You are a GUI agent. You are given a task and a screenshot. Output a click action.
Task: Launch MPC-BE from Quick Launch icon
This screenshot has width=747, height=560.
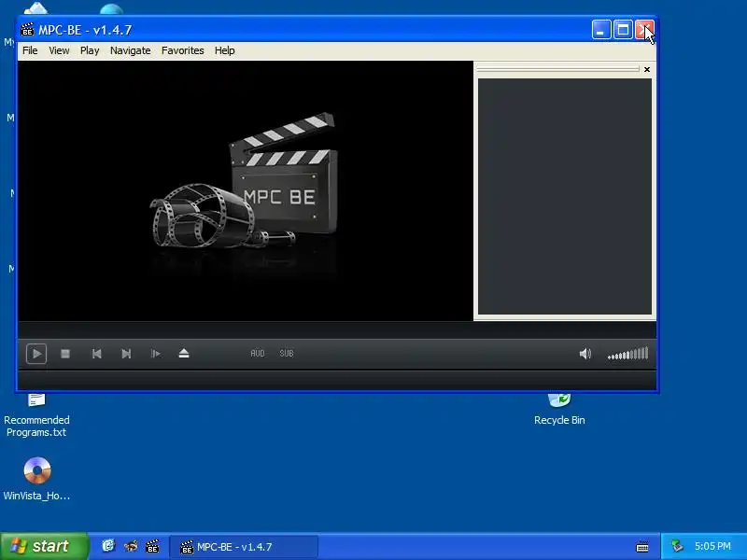tap(152, 546)
